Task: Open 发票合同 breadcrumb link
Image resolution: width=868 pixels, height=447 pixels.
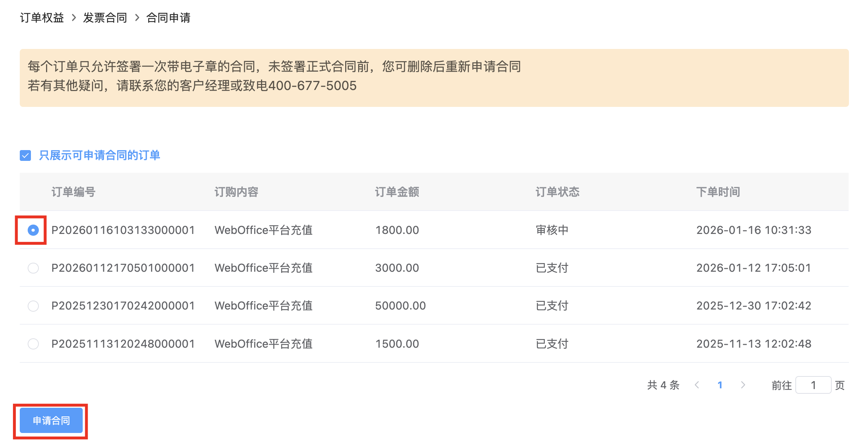Action: 105,17
